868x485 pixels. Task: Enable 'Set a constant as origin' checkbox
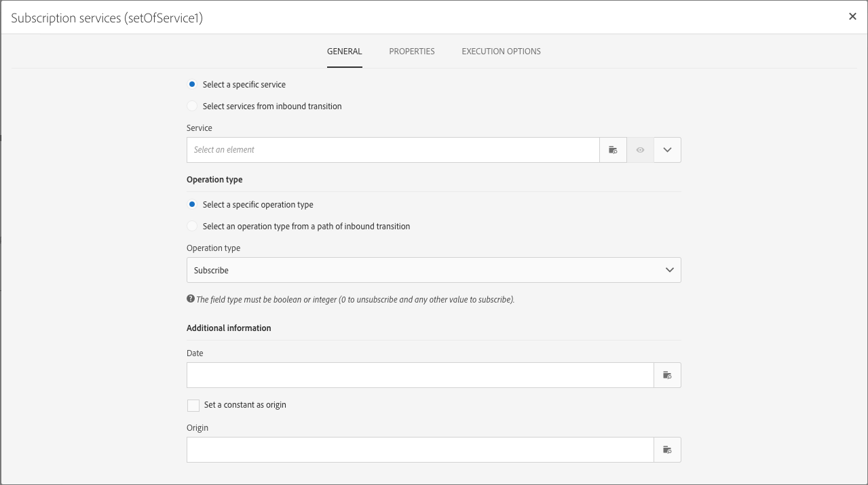click(193, 406)
